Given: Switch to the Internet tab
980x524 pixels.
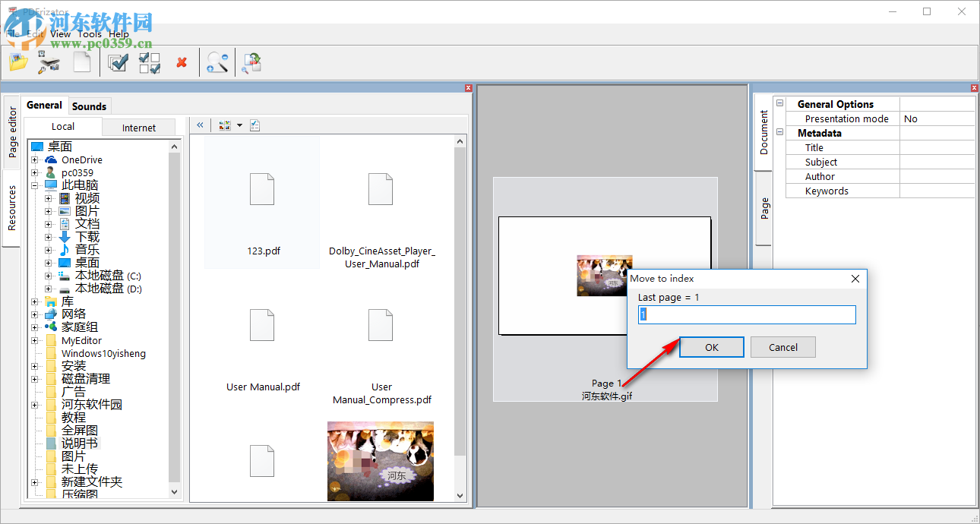Looking at the screenshot, I should [139, 128].
